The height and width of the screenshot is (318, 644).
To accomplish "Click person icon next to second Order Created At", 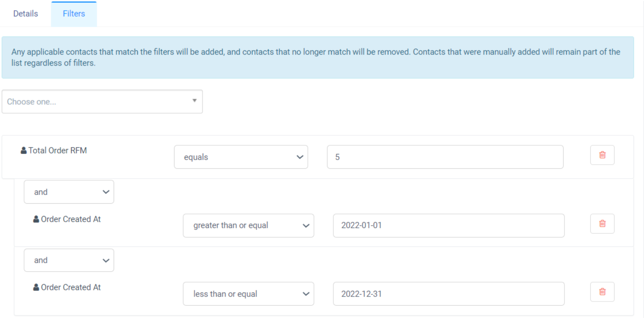I will click(36, 287).
